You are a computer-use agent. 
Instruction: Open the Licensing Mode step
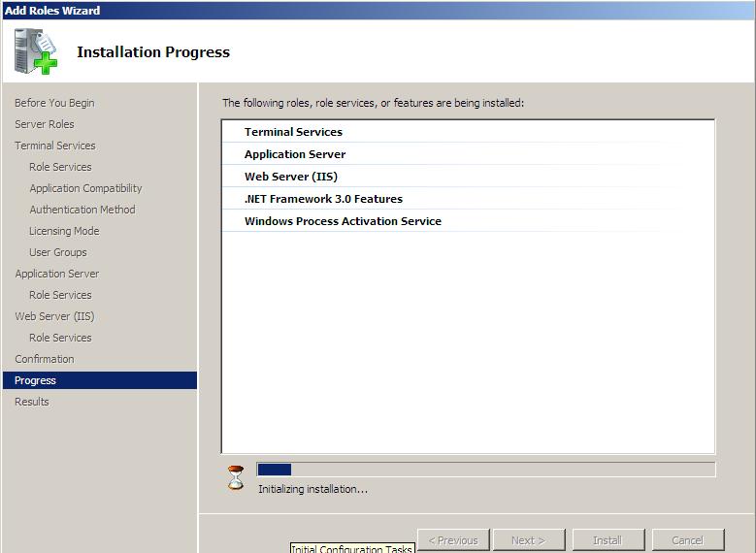click(64, 231)
